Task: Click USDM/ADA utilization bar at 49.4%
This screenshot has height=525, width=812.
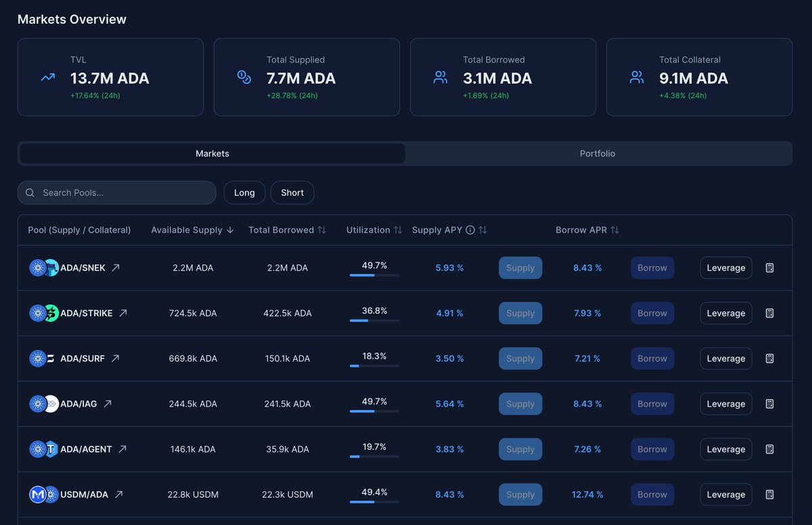Action: coord(374,502)
